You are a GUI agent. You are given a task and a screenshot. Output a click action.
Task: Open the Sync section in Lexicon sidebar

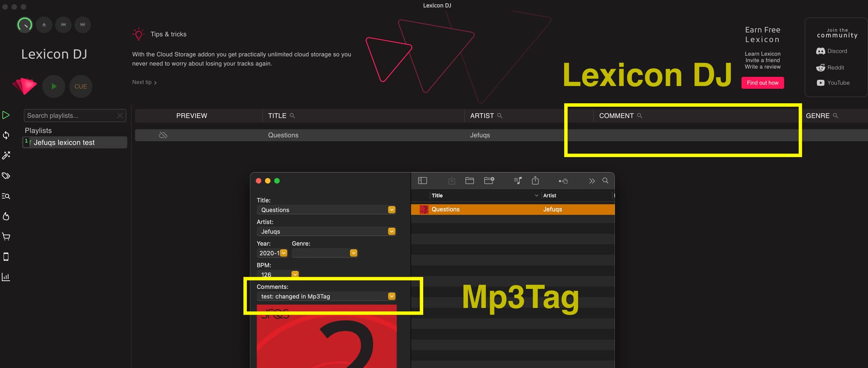tap(6, 135)
